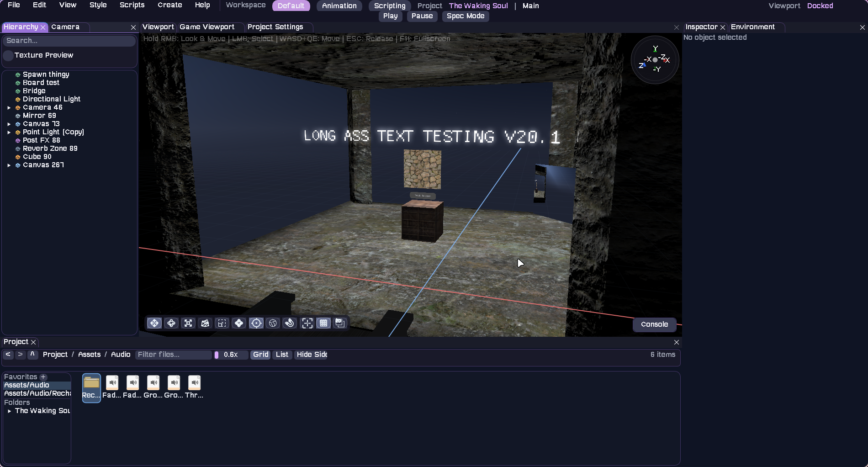Toggle the snapping magnet icon
Screen dimensions: 868x467
(x=290, y=323)
